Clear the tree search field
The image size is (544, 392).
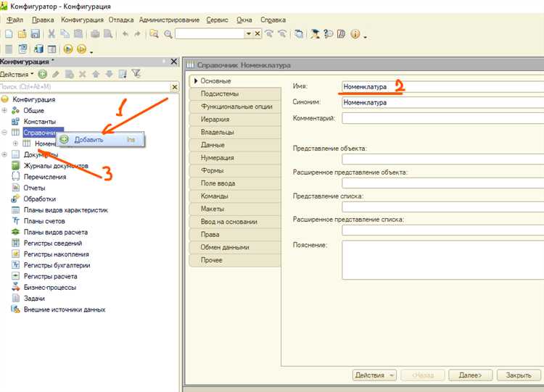point(175,87)
